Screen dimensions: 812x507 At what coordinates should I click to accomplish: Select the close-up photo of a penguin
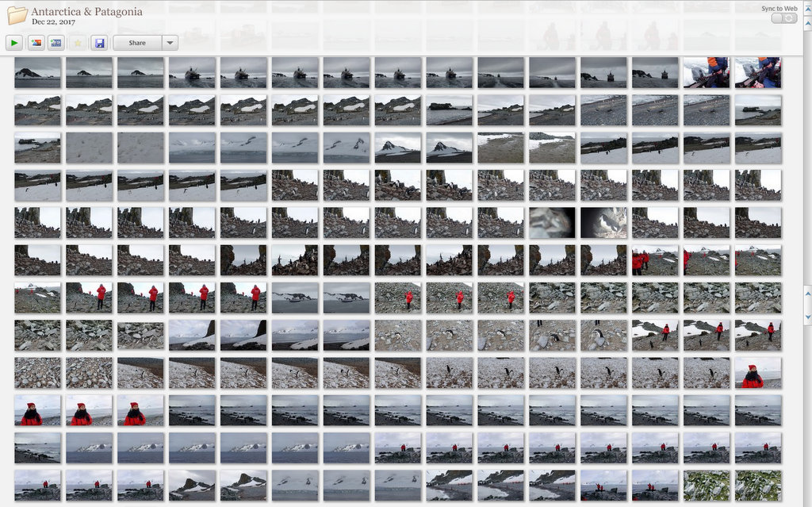click(603, 224)
